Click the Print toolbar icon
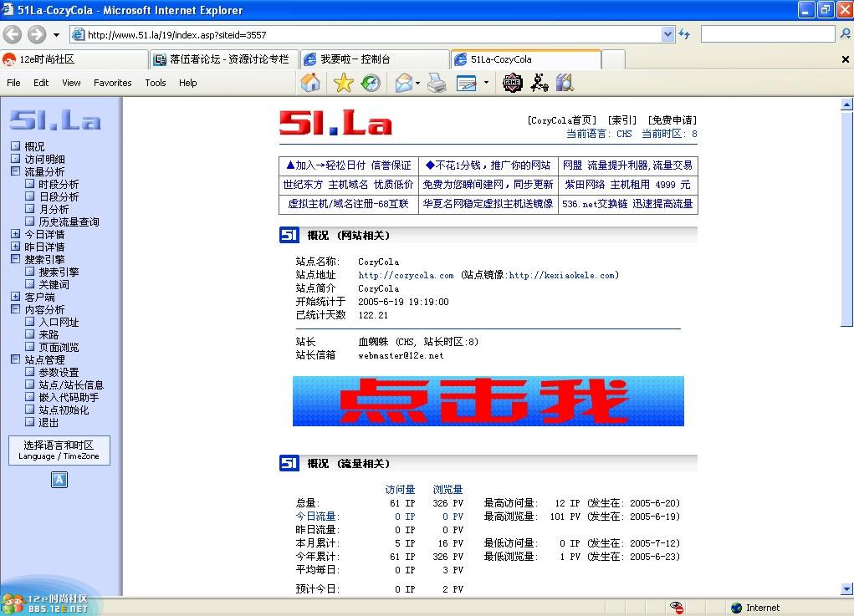The width and height of the screenshot is (854, 616). click(x=437, y=83)
